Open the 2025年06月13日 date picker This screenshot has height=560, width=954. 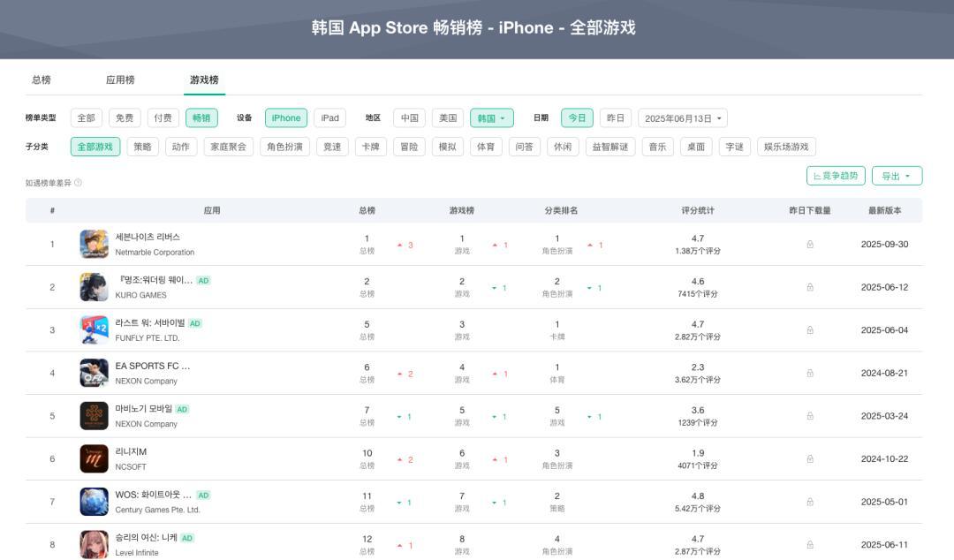coord(683,117)
